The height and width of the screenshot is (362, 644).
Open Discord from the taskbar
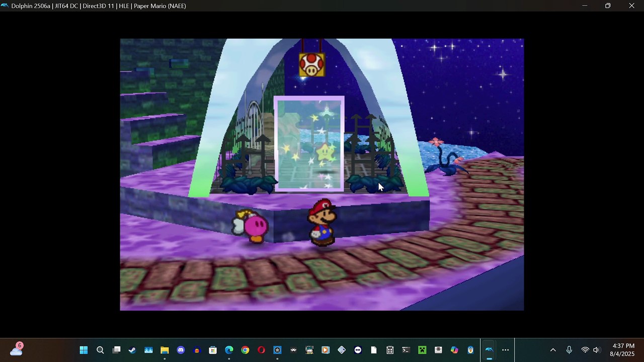point(181,350)
